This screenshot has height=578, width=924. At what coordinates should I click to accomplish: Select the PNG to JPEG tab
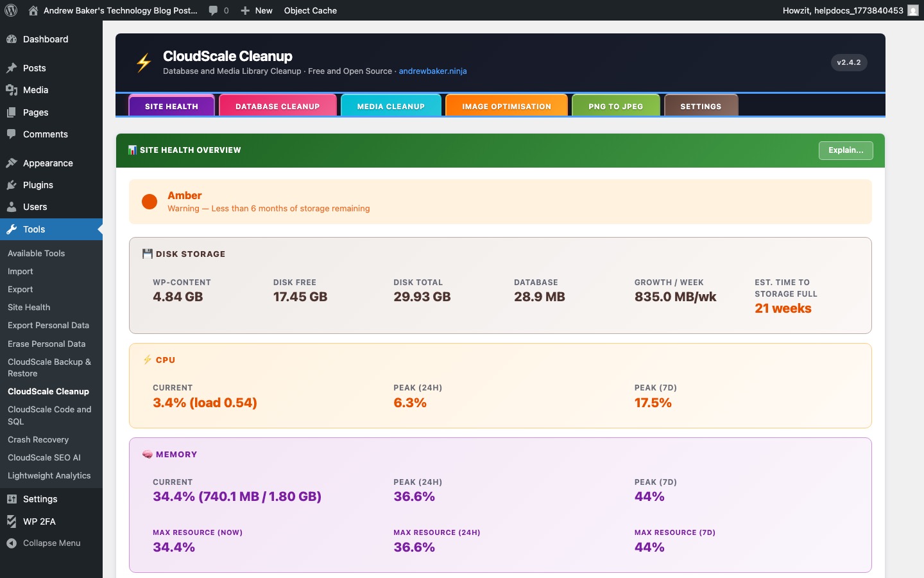pos(615,106)
